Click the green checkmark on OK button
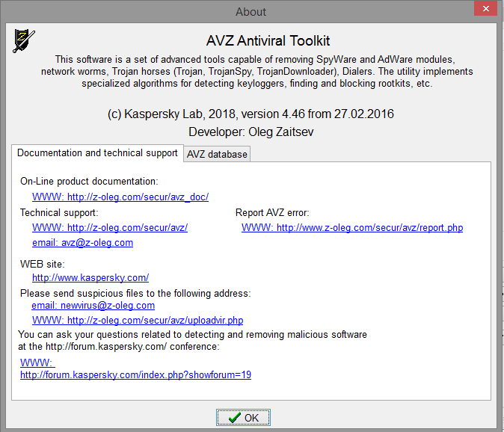Screen dimensions: 504x432 click(235, 418)
